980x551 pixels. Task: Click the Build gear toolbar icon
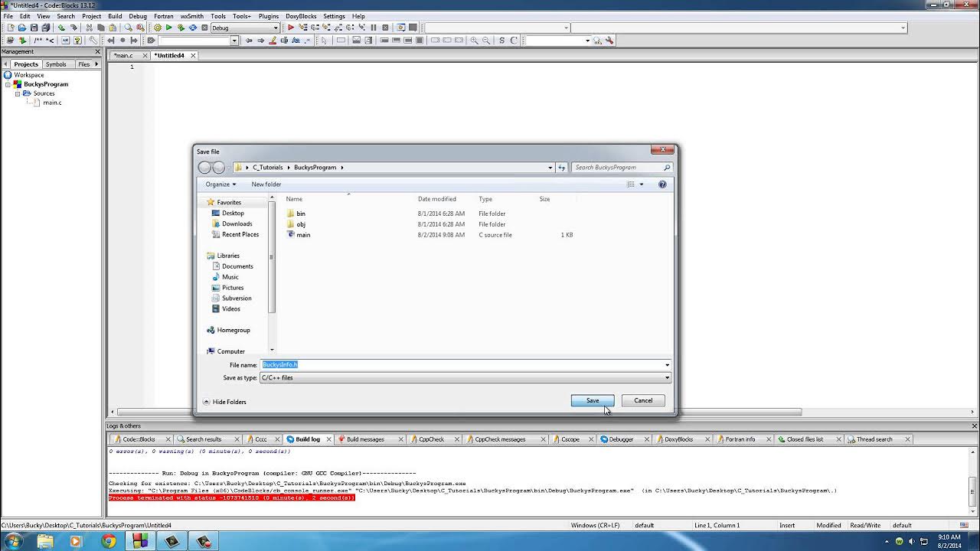158,28
